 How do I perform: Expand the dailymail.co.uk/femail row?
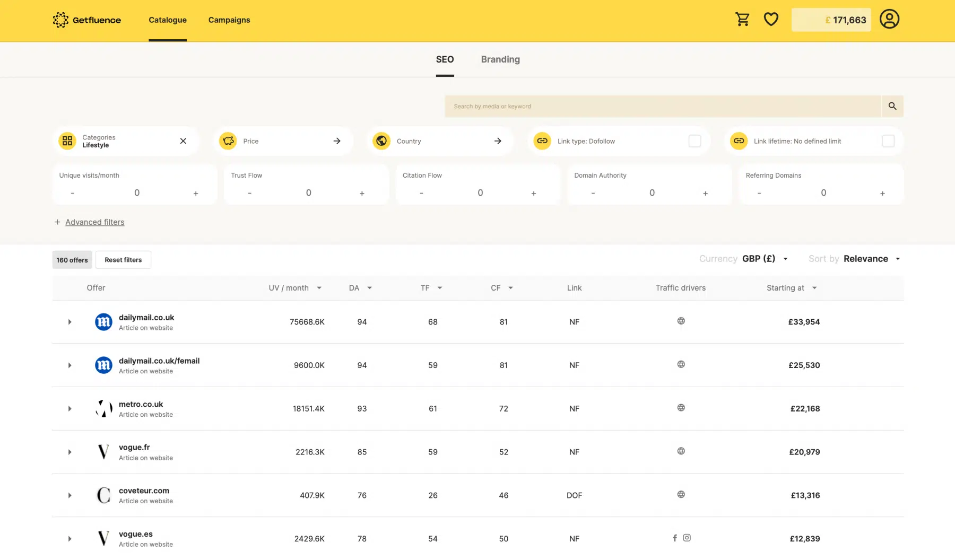[x=70, y=365]
